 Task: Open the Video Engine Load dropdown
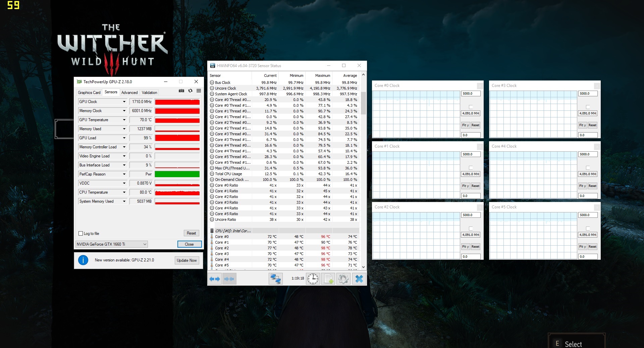124,156
